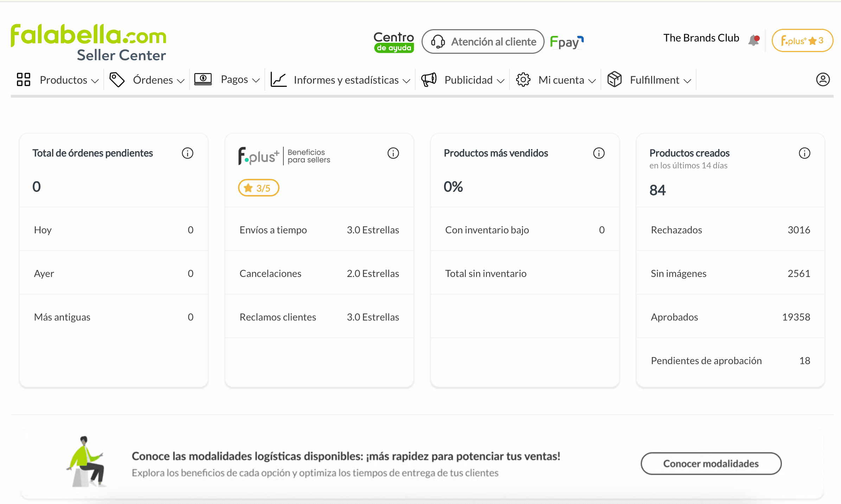The height and width of the screenshot is (504, 841).
Task: Open the Publicidad menu
Action: [469, 80]
